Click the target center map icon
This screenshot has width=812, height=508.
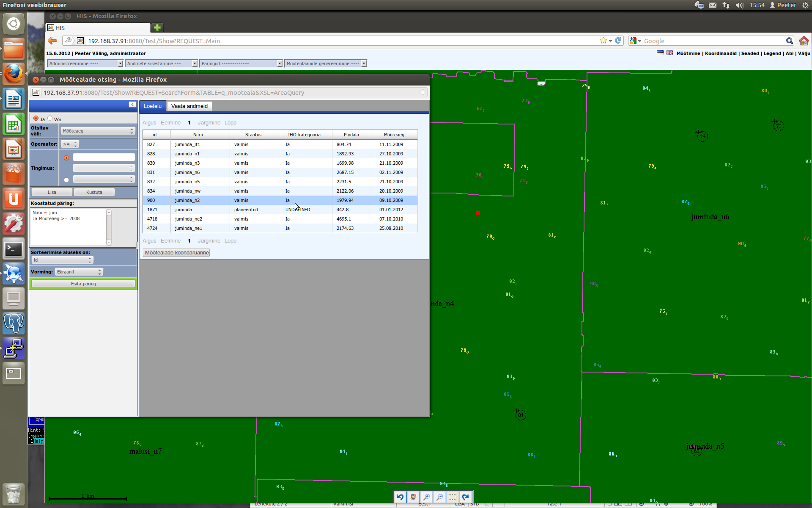click(413, 497)
